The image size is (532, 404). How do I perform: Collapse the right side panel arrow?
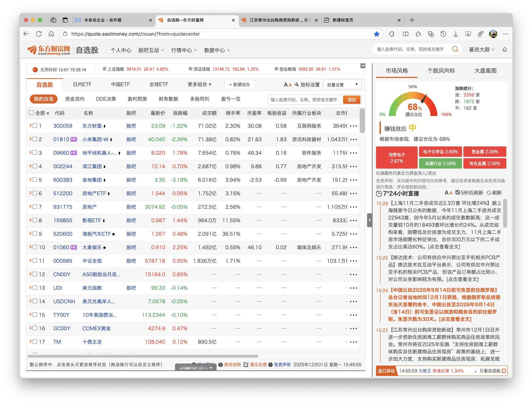click(x=369, y=220)
